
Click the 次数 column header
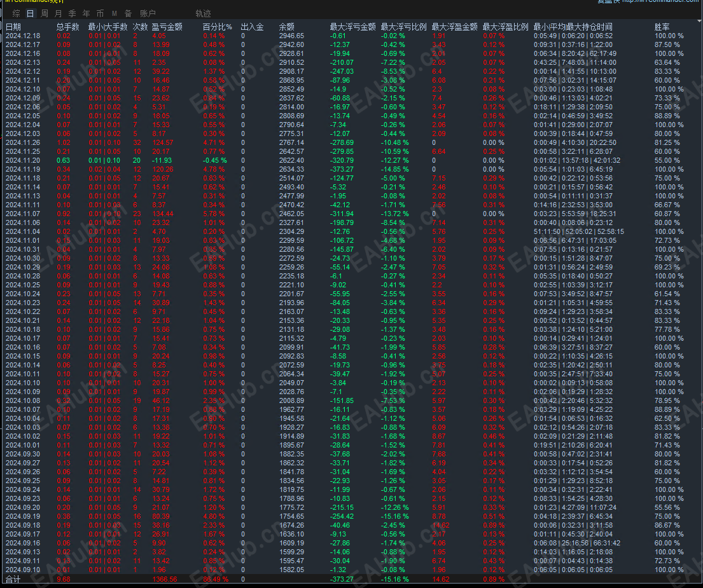click(x=141, y=27)
